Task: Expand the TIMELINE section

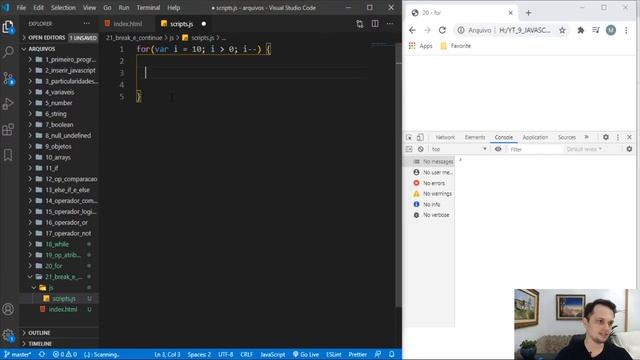Action: coord(40,344)
